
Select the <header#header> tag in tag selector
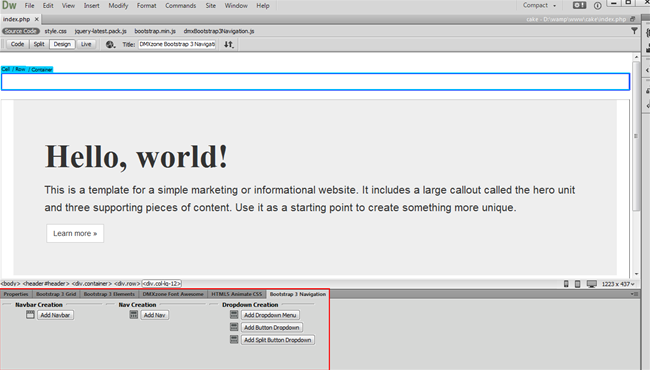tap(46, 284)
